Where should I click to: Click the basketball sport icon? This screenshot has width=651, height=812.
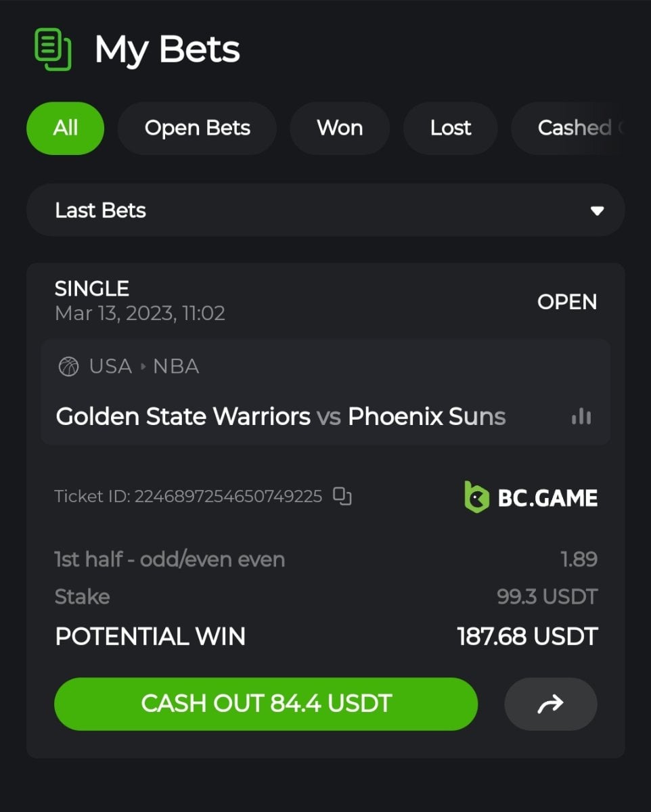tap(68, 367)
